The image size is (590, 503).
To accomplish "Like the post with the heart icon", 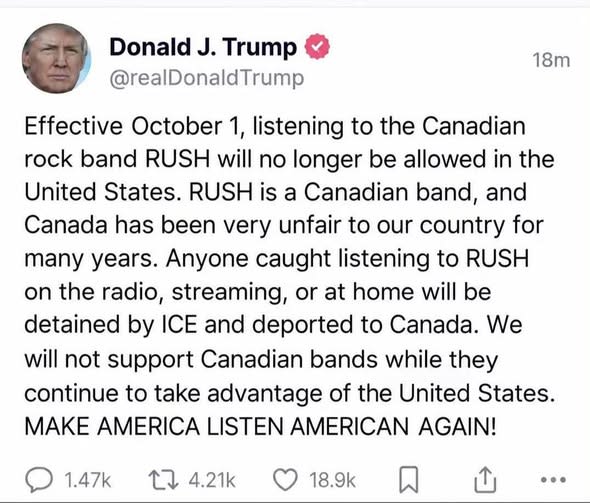I will point(285,480).
